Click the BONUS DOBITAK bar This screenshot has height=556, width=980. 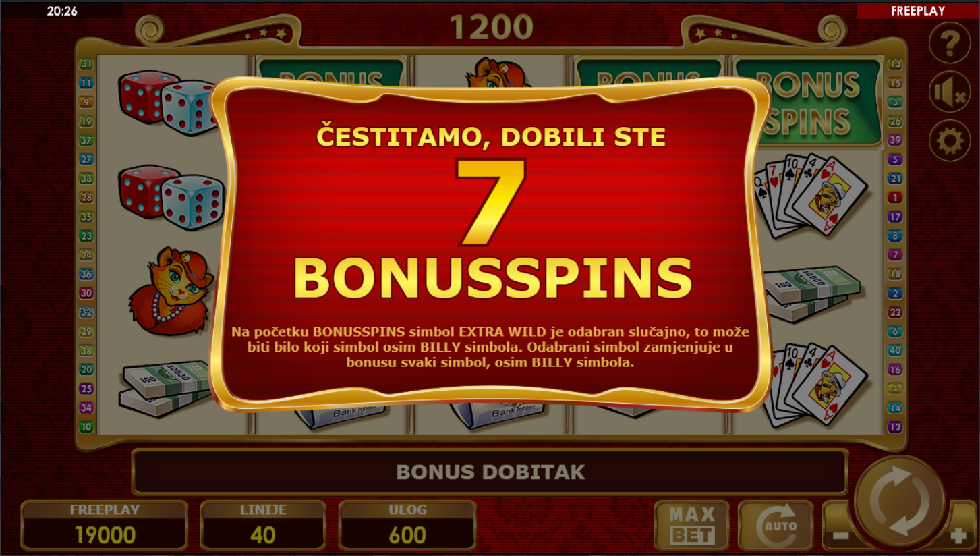pos(490,472)
